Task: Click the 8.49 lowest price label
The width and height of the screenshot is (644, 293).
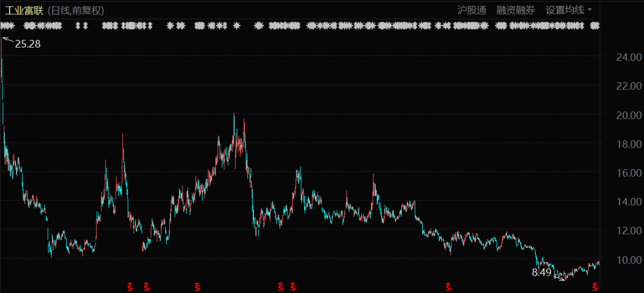Action: [541, 272]
